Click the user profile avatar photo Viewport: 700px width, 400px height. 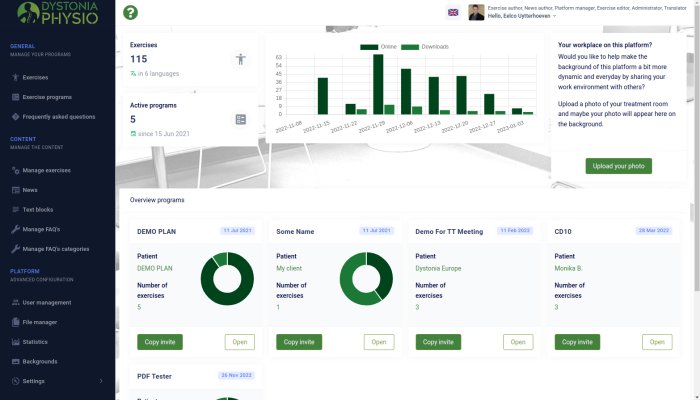[476, 12]
